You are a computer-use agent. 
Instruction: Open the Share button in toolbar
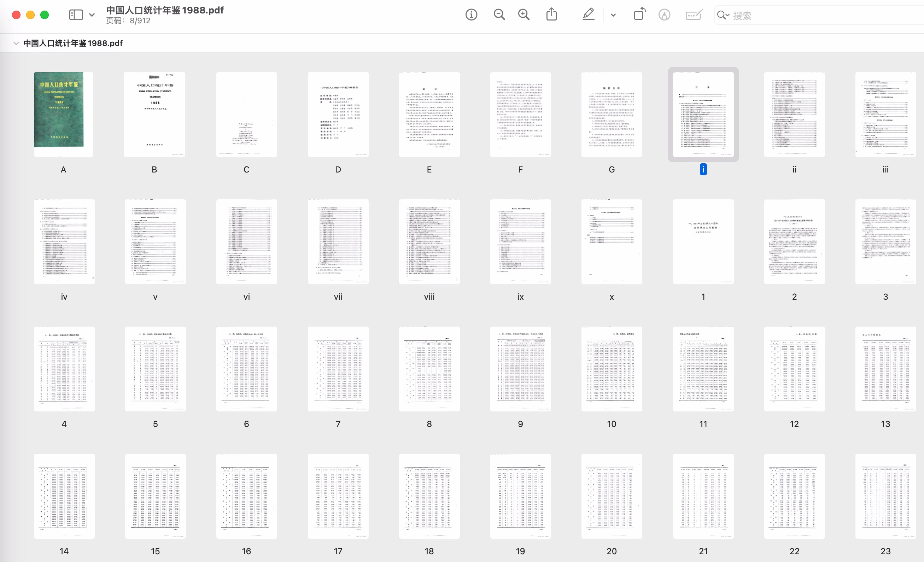tap(551, 15)
